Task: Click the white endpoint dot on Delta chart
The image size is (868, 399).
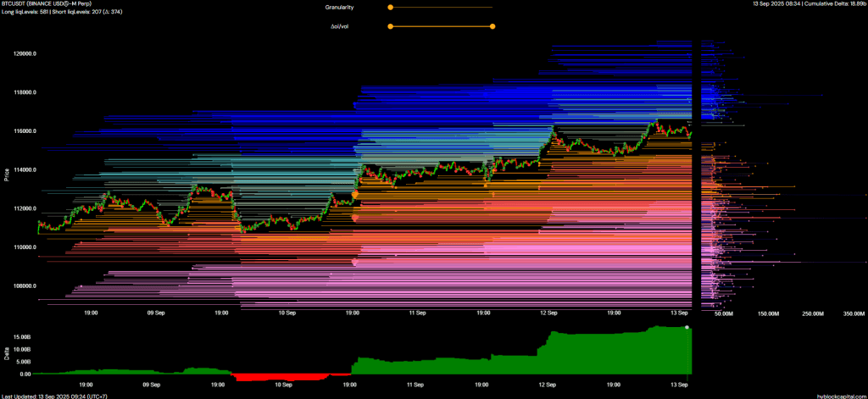Action: 687,328
